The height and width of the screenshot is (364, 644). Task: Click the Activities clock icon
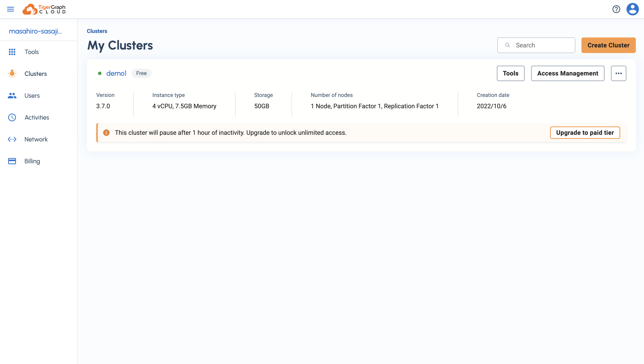[12, 117]
